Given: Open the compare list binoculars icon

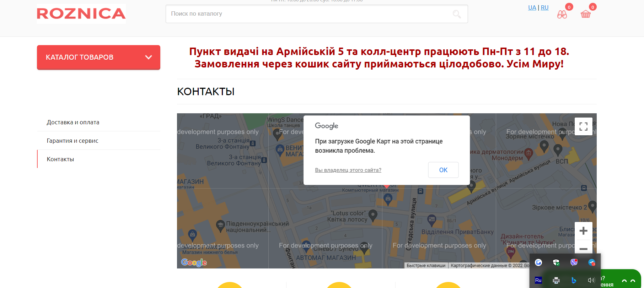Looking at the screenshot, I should tap(562, 14).
